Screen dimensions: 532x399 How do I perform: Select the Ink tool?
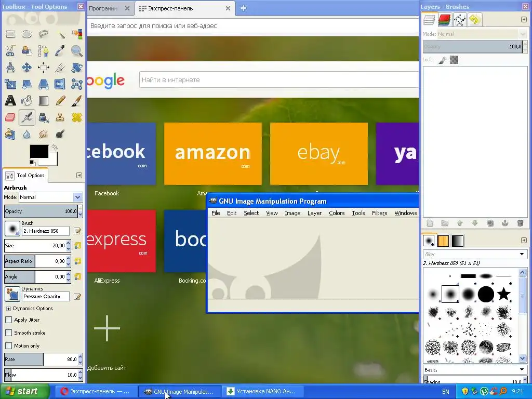coord(44,117)
